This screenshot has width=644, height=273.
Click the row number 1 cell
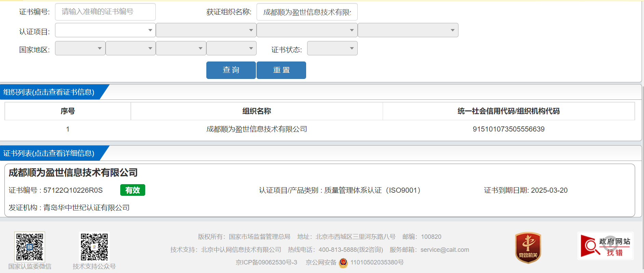[x=68, y=129]
